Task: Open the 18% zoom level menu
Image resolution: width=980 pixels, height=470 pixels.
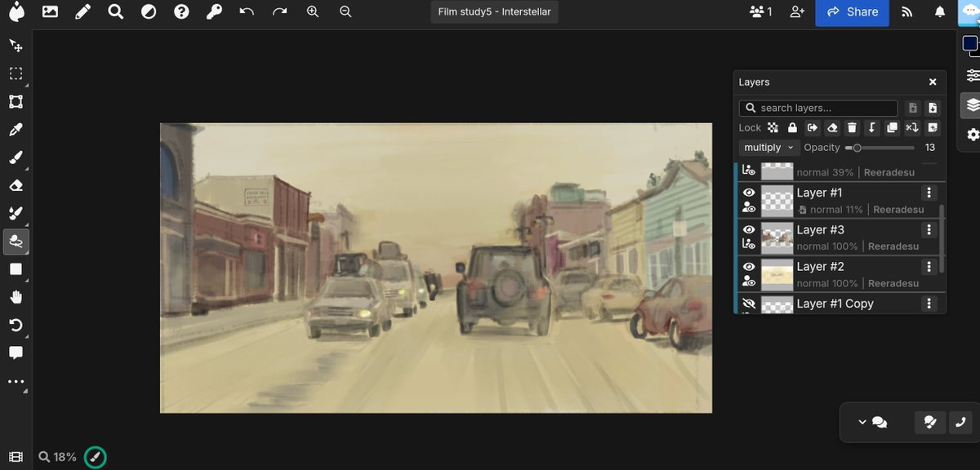Action: point(57,457)
